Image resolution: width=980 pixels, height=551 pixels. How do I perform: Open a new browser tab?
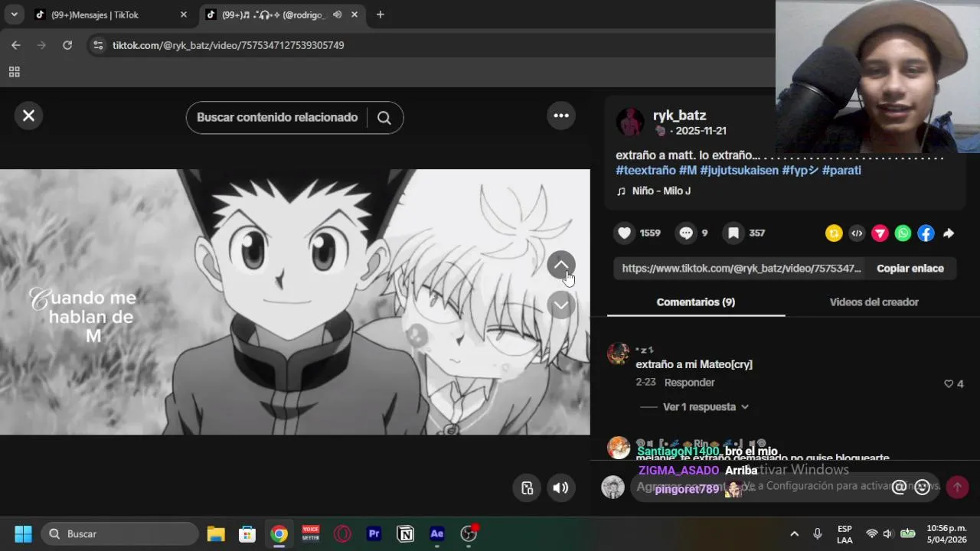click(380, 15)
